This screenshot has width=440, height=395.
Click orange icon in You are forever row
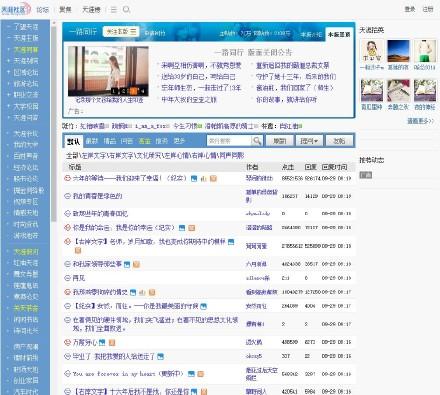click(x=201, y=374)
